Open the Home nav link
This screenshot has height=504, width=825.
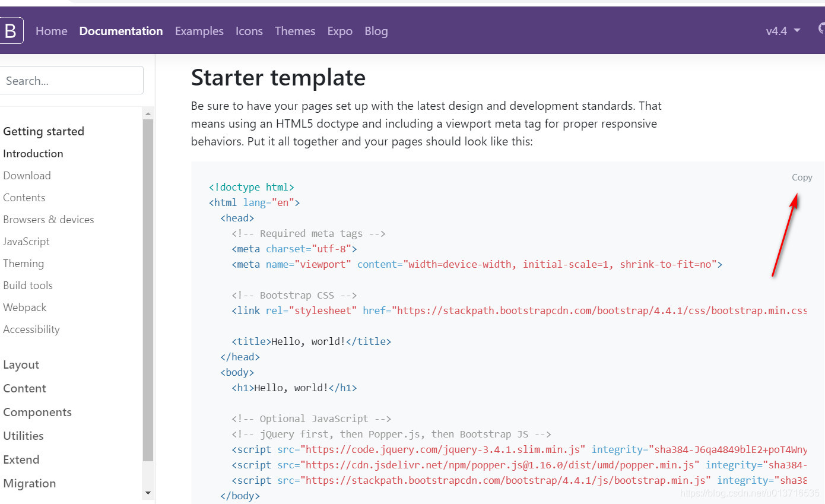[x=52, y=31]
